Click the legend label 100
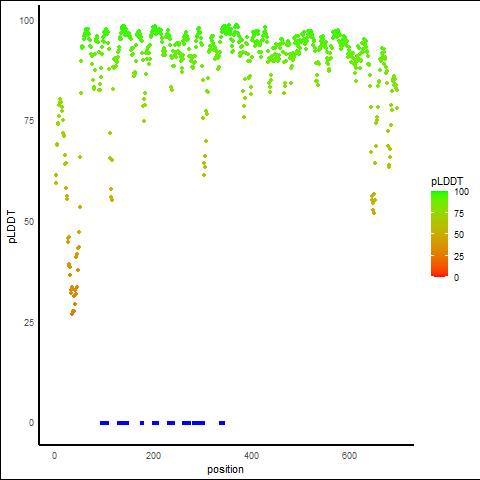 (461, 192)
